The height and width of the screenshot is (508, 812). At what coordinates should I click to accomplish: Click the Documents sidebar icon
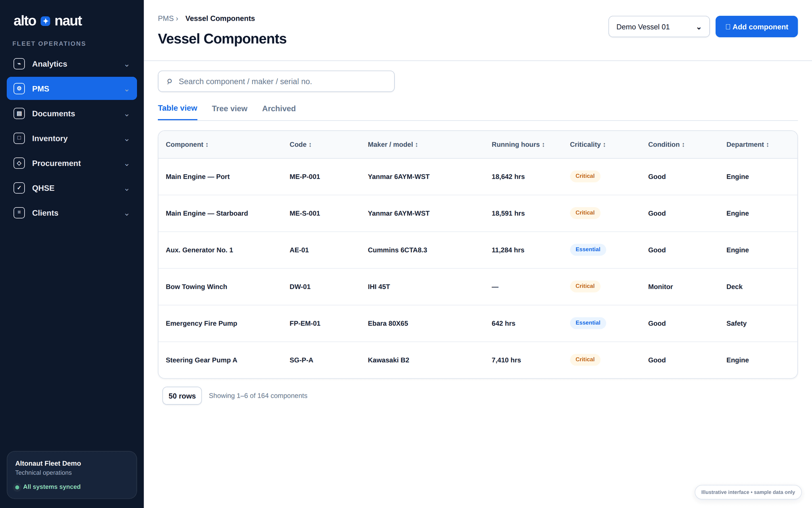click(x=19, y=114)
